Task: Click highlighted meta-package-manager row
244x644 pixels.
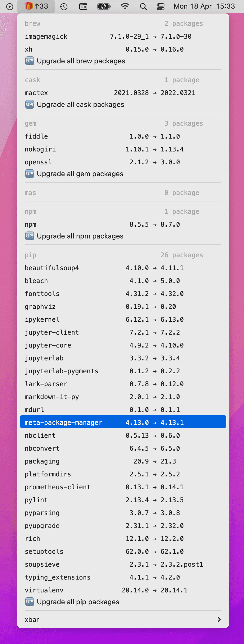Action: (123, 422)
